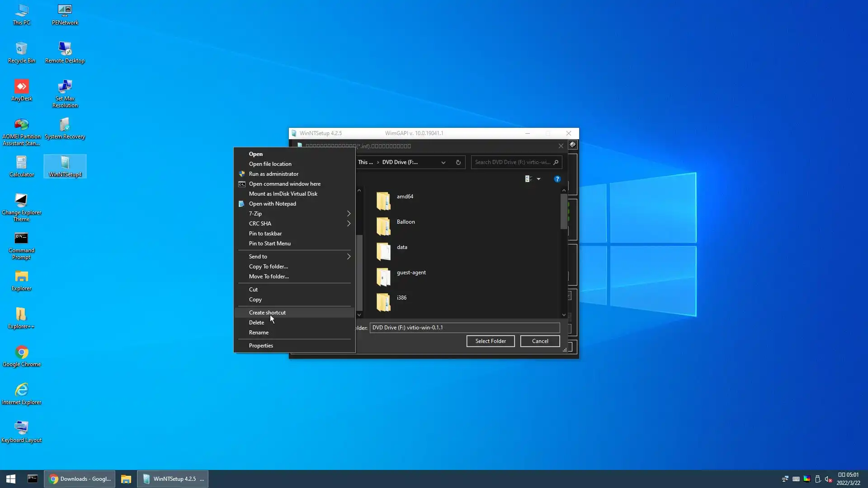Select Create shortcut menu entry
This screenshot has width=868, height=488.
[267, 313]
